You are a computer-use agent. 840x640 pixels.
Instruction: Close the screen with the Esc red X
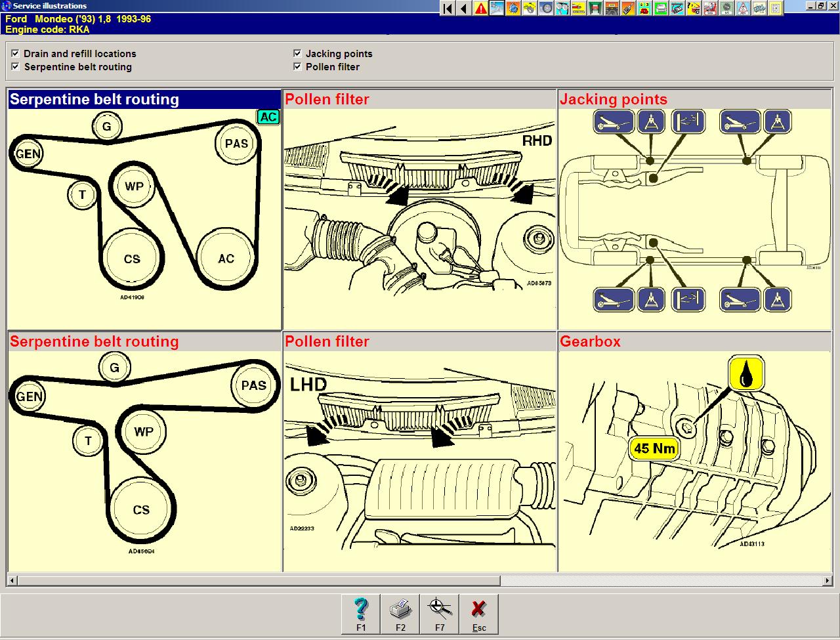[x=479, y=614]
